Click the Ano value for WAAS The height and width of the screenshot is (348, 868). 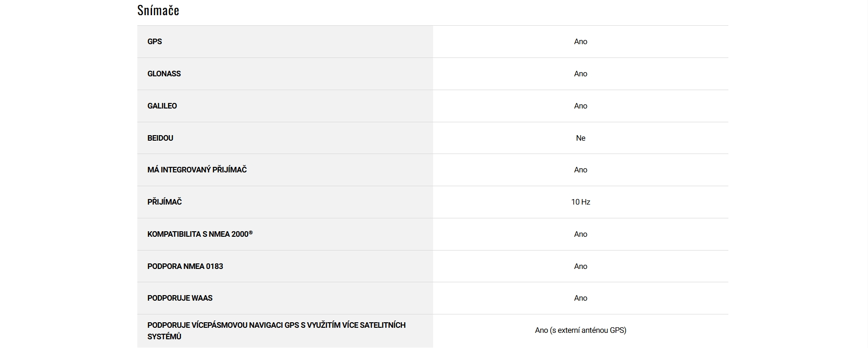(581, 298)
